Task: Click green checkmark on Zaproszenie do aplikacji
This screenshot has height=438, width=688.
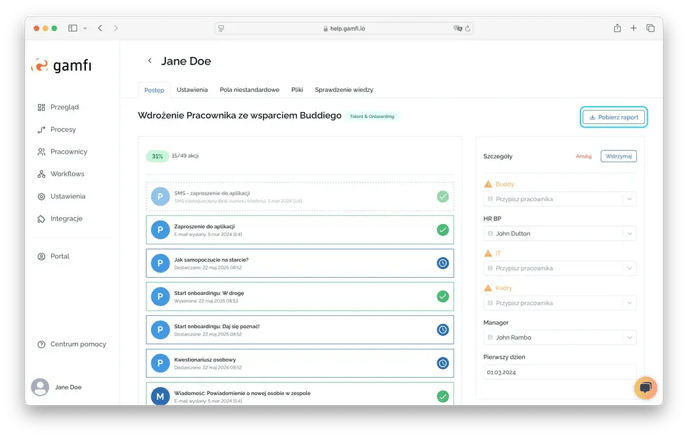Action: tap(442, 230)
